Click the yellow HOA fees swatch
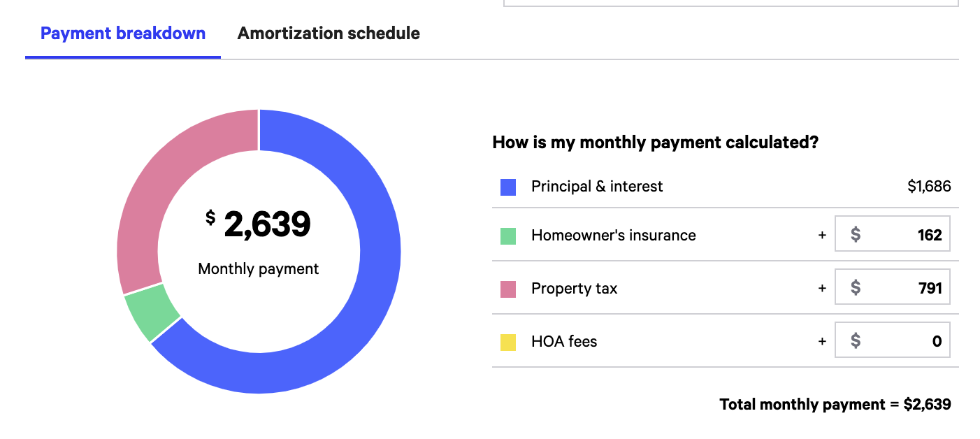980x439 pixels. tap(508, 342)
